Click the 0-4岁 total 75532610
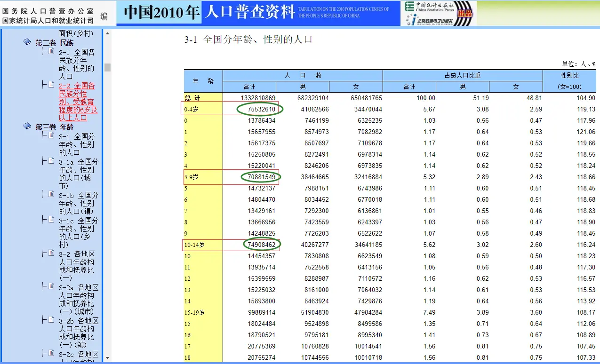Viewport: 600px width, 364px height. (x=262, y=109)
